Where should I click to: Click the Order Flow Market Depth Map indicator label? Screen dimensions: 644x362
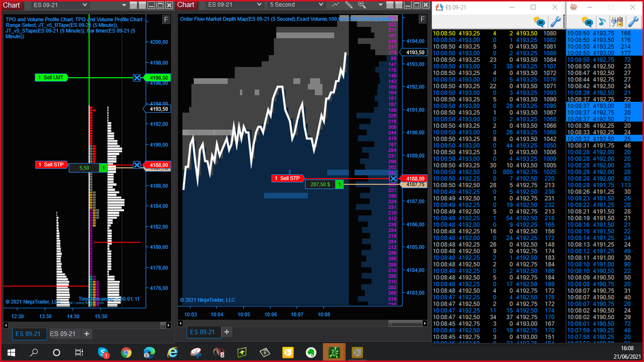[x=288, y=19]
